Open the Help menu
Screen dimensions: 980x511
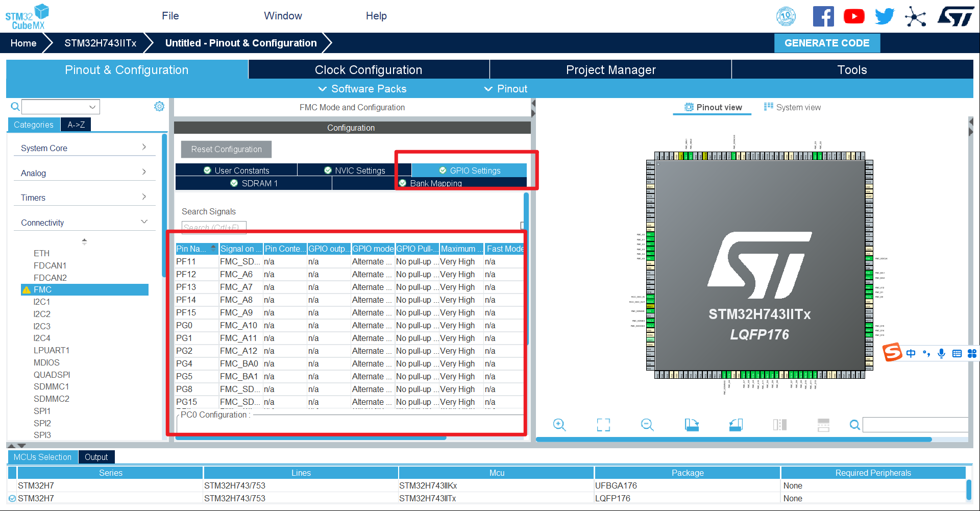click(376, 16)
